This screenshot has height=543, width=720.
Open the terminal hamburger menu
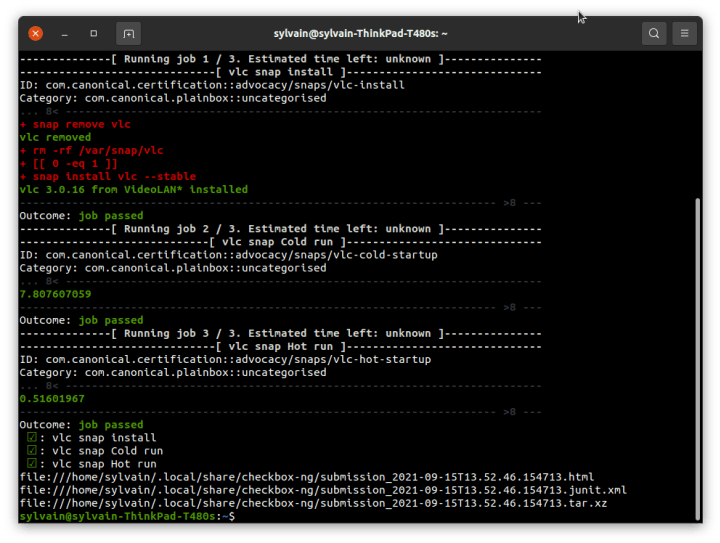(684, 34)
